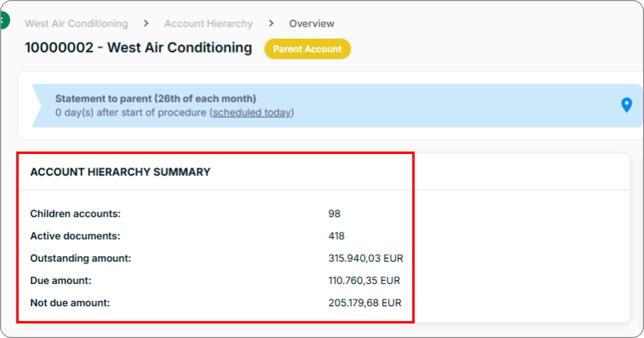This screenshot has width=644, height=338.
Task: Click the 'scheduled today' link
Action: 252,112
